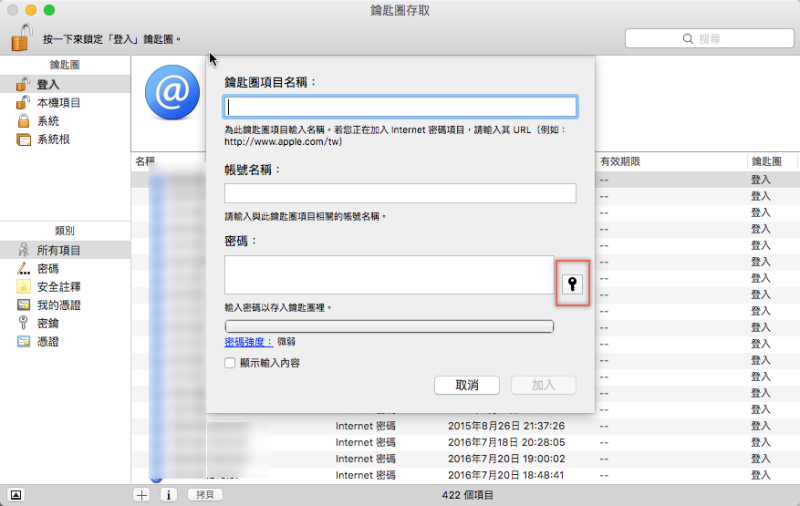The width and height of the screenshot is (800, 506).
Task: Select the row dated 2016年7月20日 18:48:41
Action: pyautogui.click(x=465, y=475)
